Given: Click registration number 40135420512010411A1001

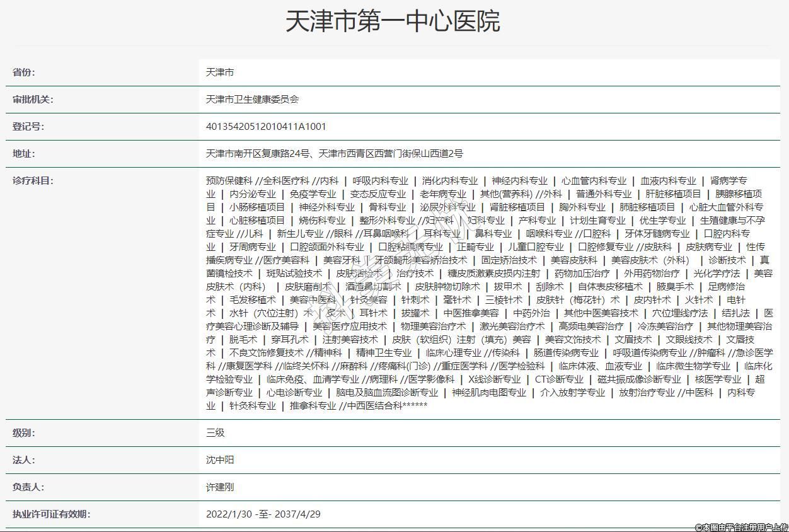Looking at the screenshot, I should tap(266, 127).
